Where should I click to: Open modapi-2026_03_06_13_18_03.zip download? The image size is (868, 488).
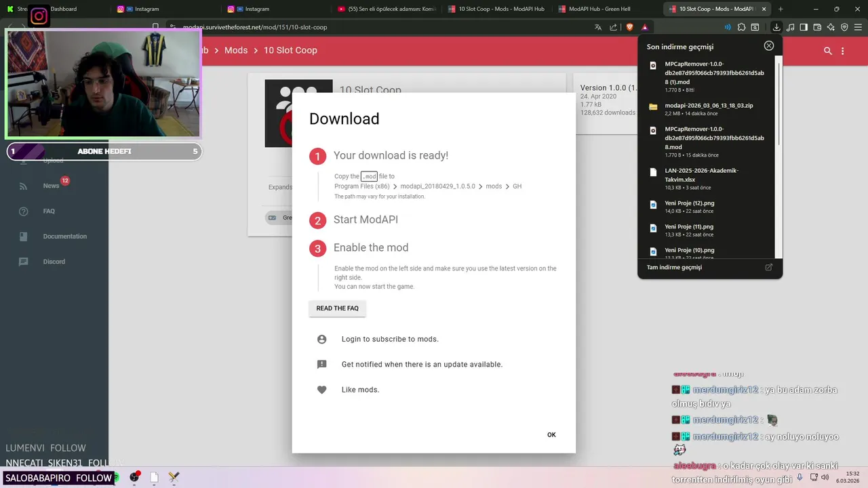709,110
